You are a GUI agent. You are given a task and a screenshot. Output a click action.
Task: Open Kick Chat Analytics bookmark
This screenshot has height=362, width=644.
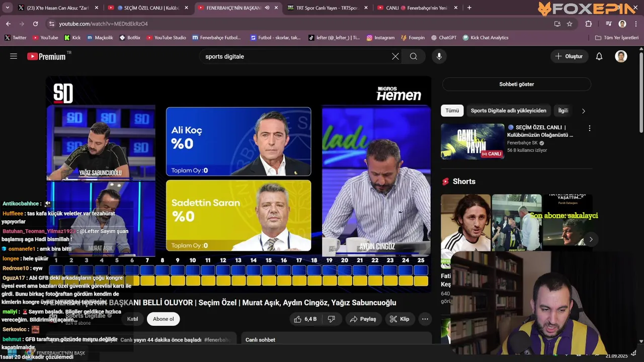(x=486, y=38)
